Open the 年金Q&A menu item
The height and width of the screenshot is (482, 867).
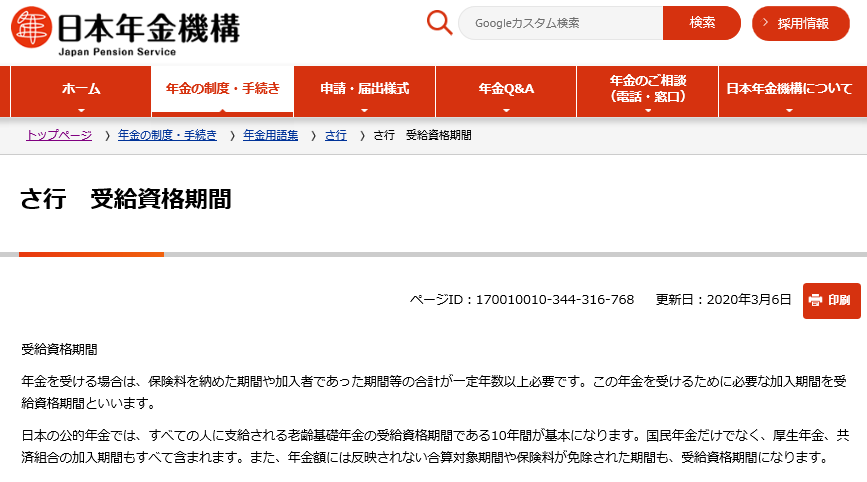click(x=506, y=89)
